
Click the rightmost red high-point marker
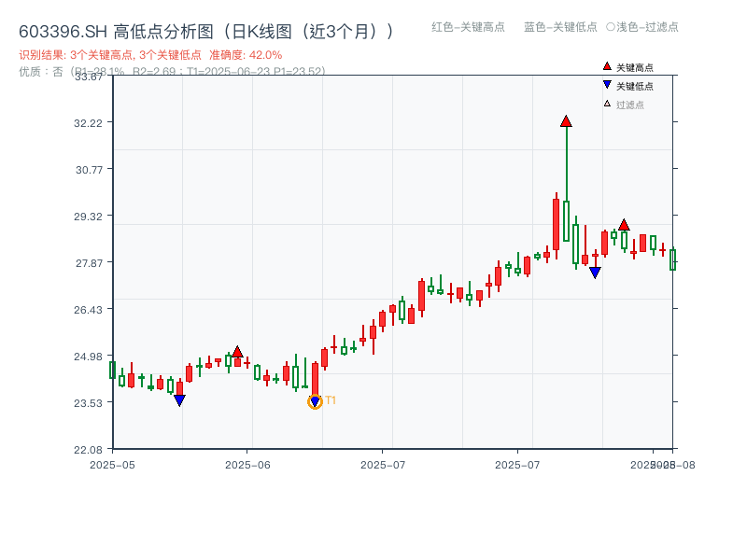[623, 224]
